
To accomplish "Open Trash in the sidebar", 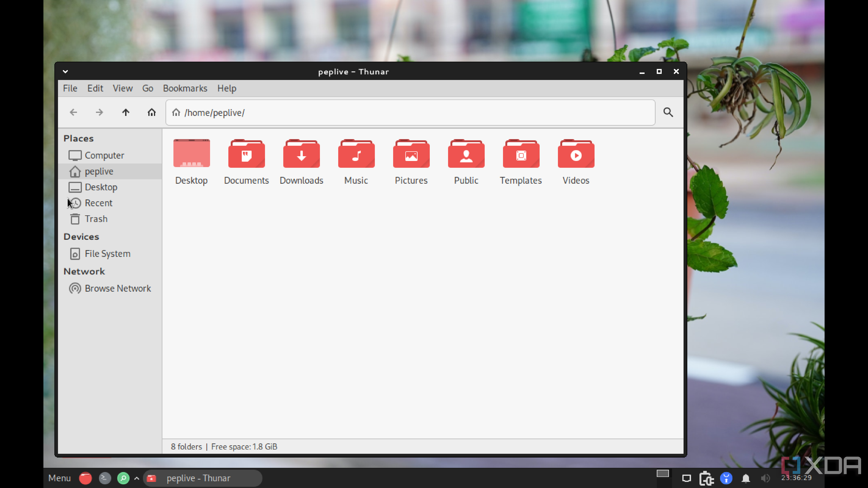I will pyautogui.click(x=110, y=219).
